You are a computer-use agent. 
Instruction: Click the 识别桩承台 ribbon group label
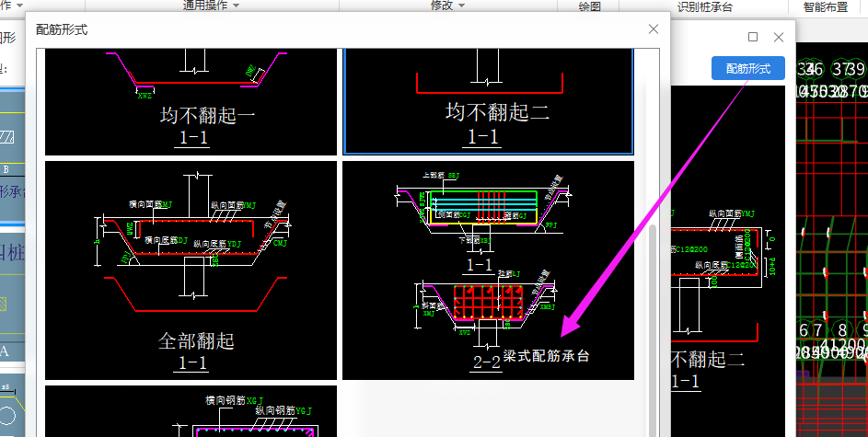[705, 6]
